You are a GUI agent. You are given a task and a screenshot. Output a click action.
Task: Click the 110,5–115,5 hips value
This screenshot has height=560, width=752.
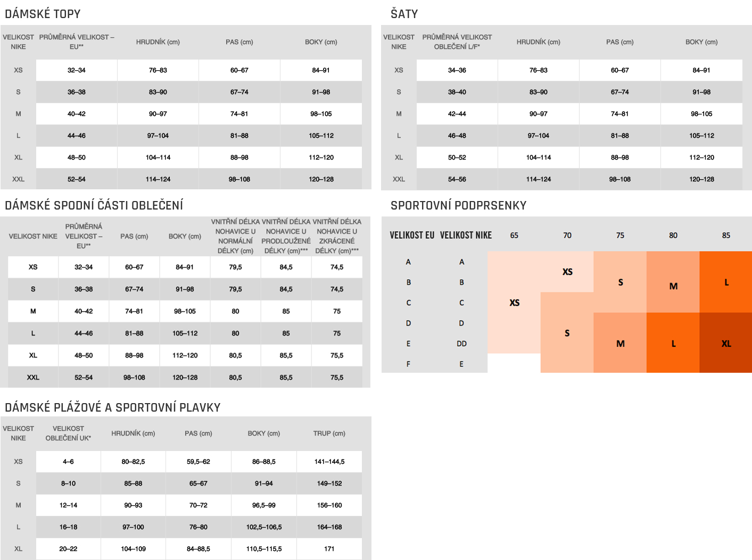pos(263,549)
